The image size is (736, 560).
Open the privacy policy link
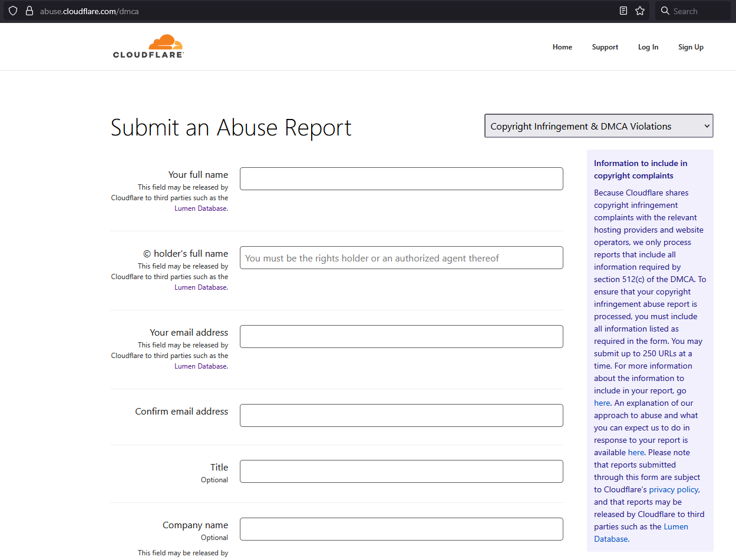pos(674,489)
